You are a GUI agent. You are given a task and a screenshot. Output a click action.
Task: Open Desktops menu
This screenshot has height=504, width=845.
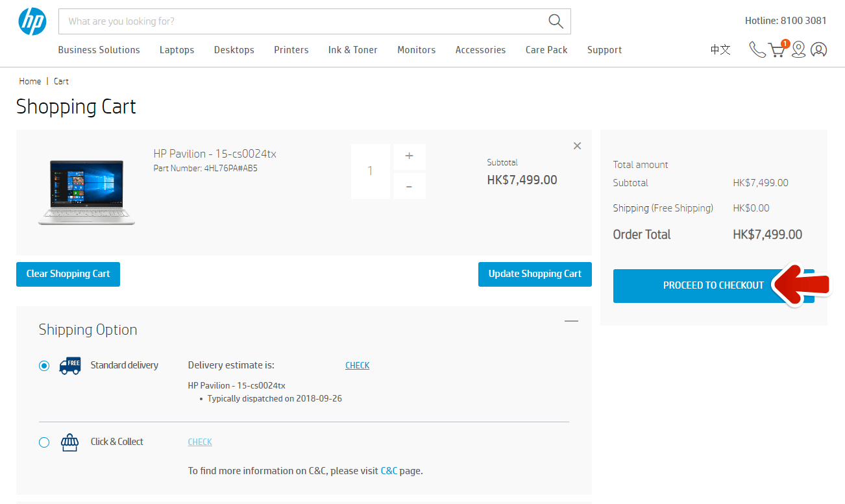point(234,50)
